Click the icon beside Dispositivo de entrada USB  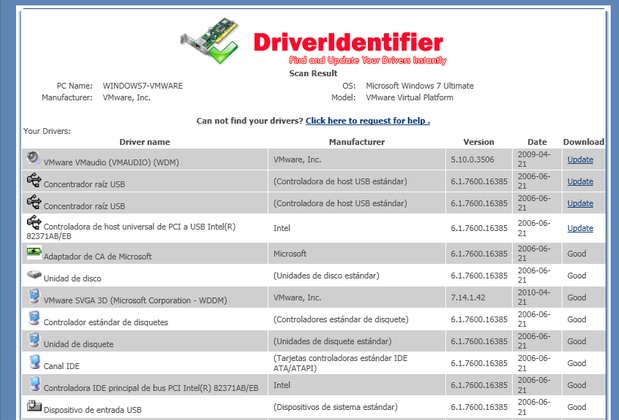[34, 405]
